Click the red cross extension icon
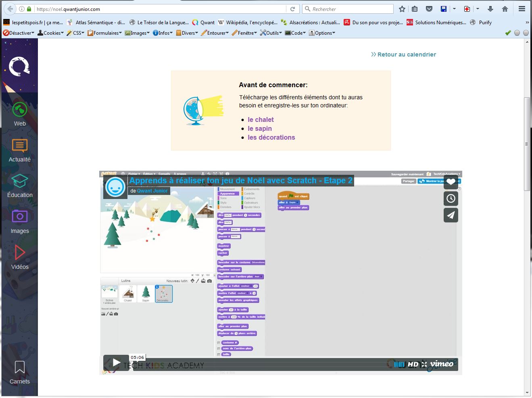Screen dimensions: 532x398 [467, 9]
